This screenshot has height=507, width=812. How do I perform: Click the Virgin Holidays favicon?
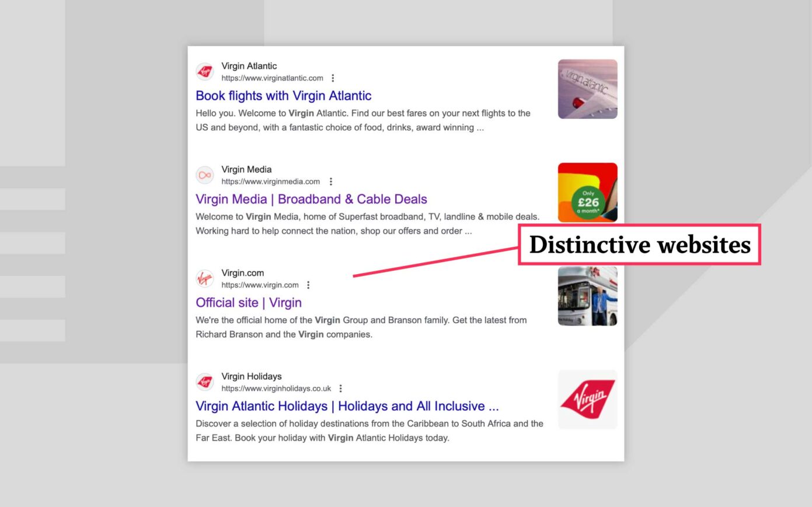pos(204,382)
